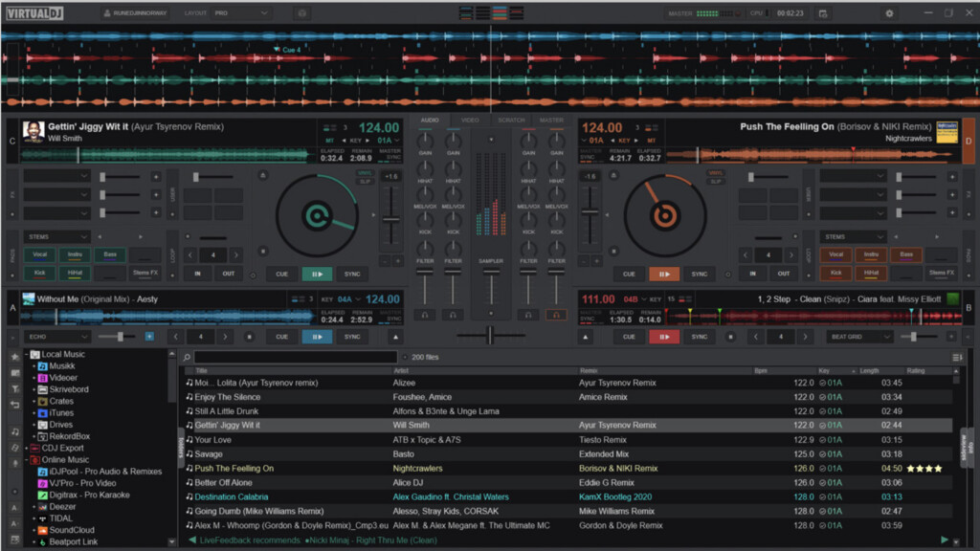Collapse the Local Music tree node
The image size is (980, 551).
[27, 354]
